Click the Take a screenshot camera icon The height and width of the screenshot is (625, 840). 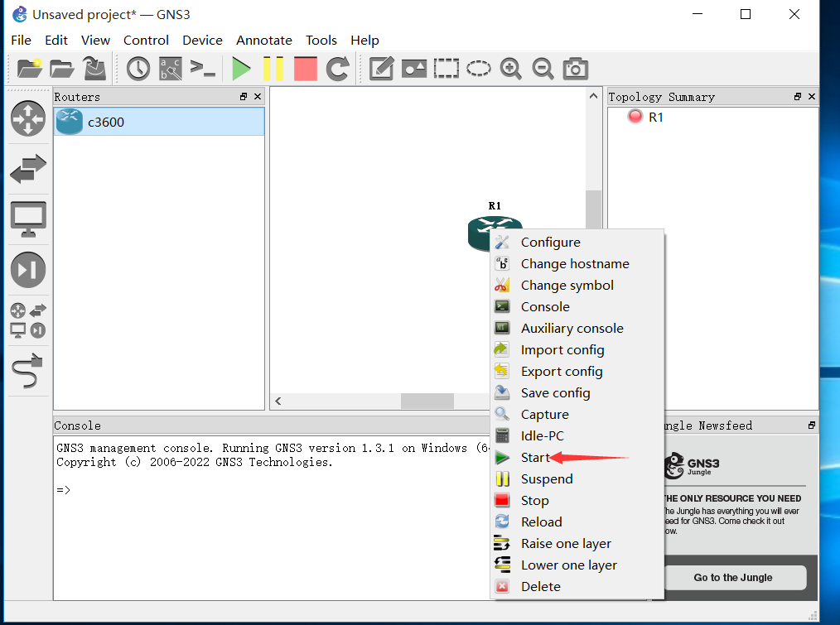tap(576, 69)
